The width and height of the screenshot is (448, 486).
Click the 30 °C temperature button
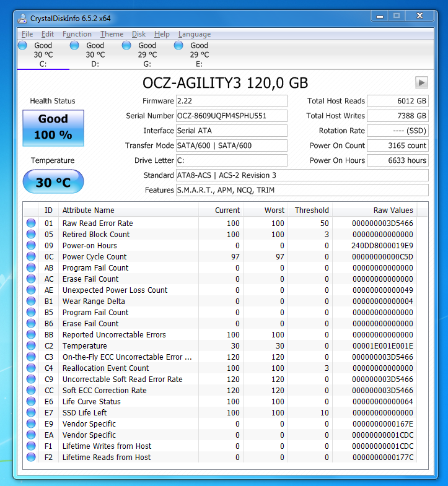(53, 183)
